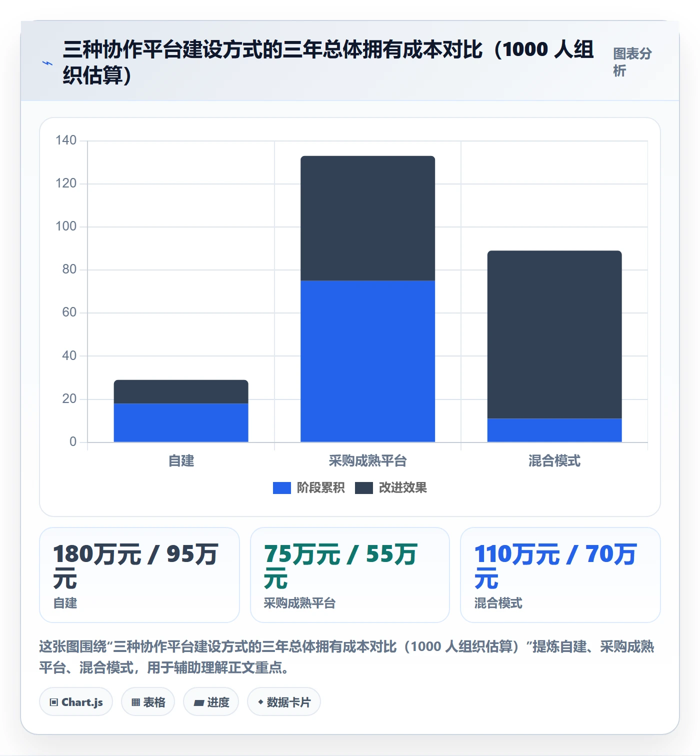Click the description paragraph starting 这张图围绕
Screen dimensions: 700x756
pos(346,657)
